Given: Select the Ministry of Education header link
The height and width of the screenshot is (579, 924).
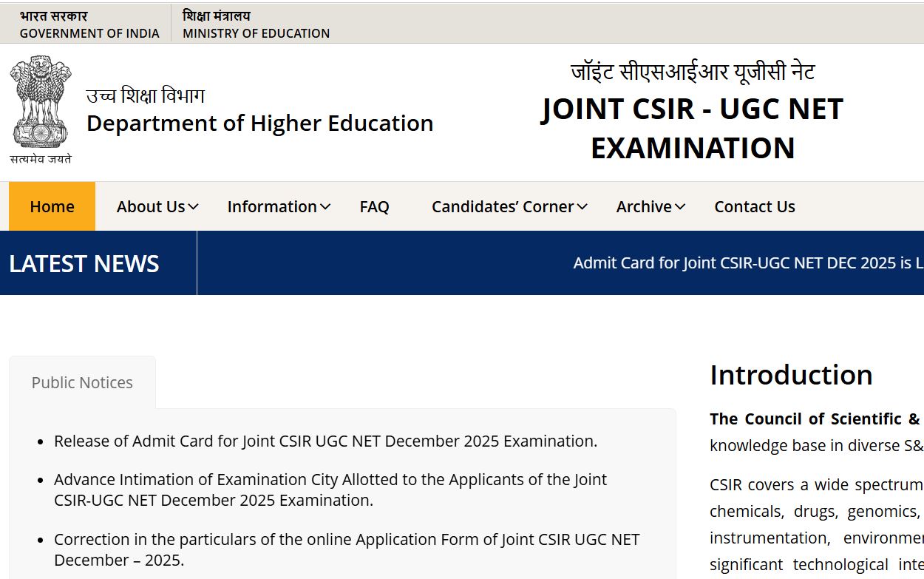Looking at the screenshot, I should click(255, 23).
